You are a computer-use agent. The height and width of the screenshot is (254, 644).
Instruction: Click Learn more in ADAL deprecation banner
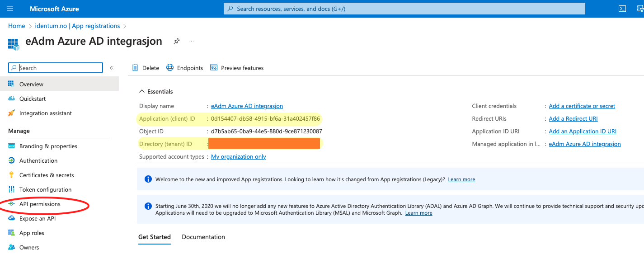click(x=418, y=213)
